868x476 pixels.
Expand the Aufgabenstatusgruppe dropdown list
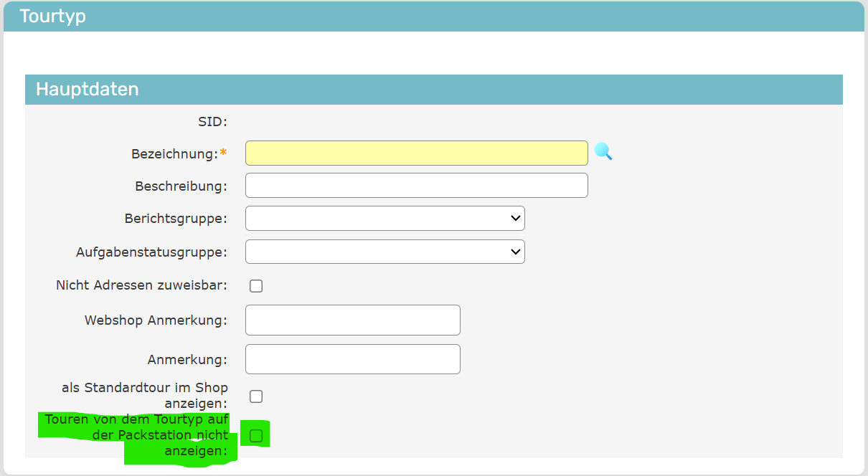tap(385, 252)
